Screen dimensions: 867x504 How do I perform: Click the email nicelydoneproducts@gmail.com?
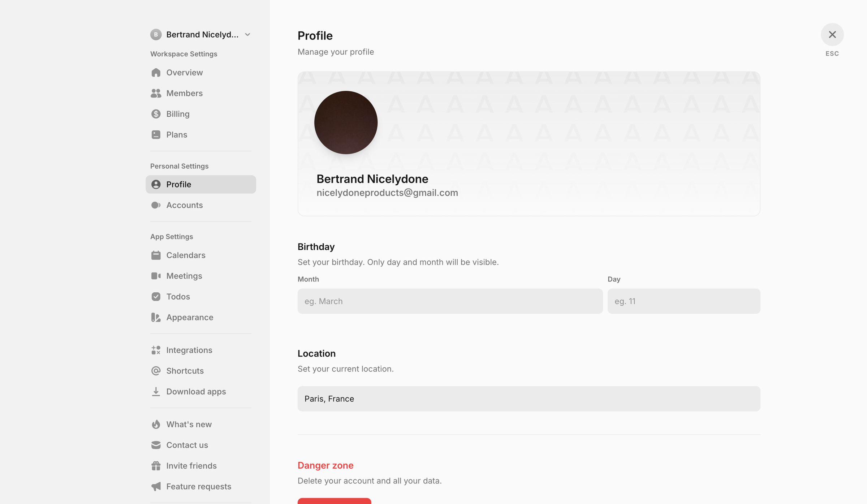click(387, 193)
